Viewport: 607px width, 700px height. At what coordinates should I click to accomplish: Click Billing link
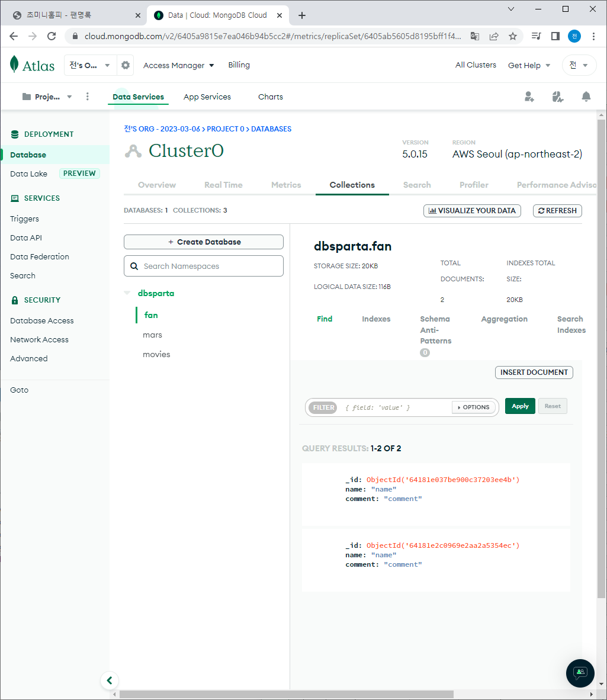coord(239,65)
